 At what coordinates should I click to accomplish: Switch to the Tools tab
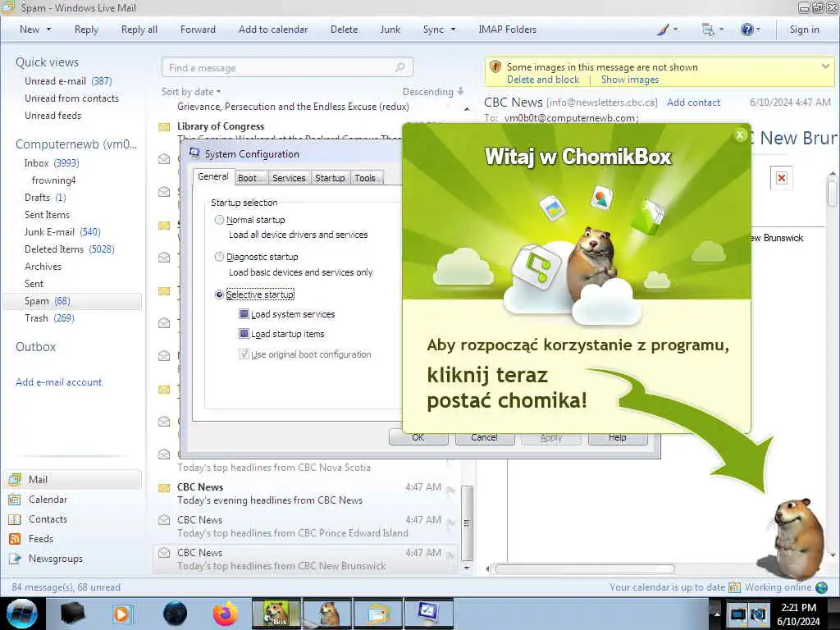click(x=365, y=178)
